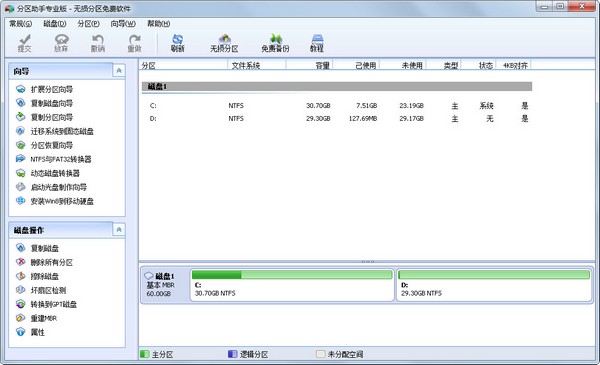Viewport: 600px width, 365px height.
Task: Start 坏扇区检测 link text
Action: click(48, 290)
